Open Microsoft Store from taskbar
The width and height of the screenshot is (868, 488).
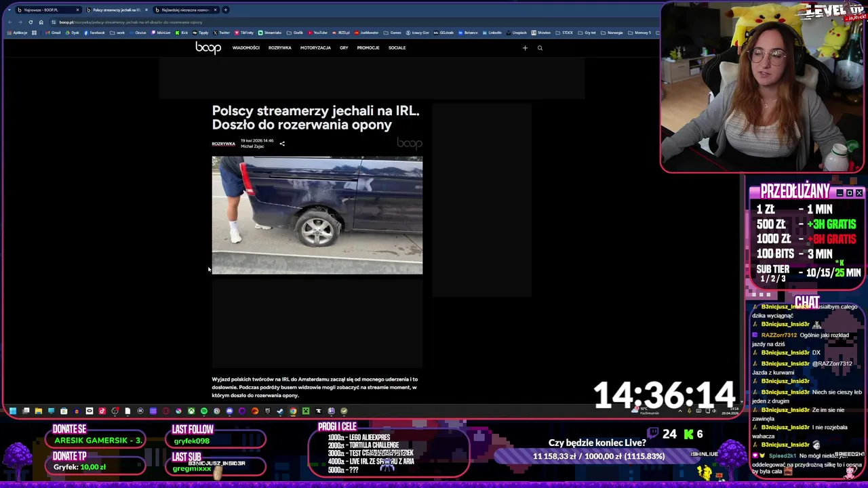[64, 411]
